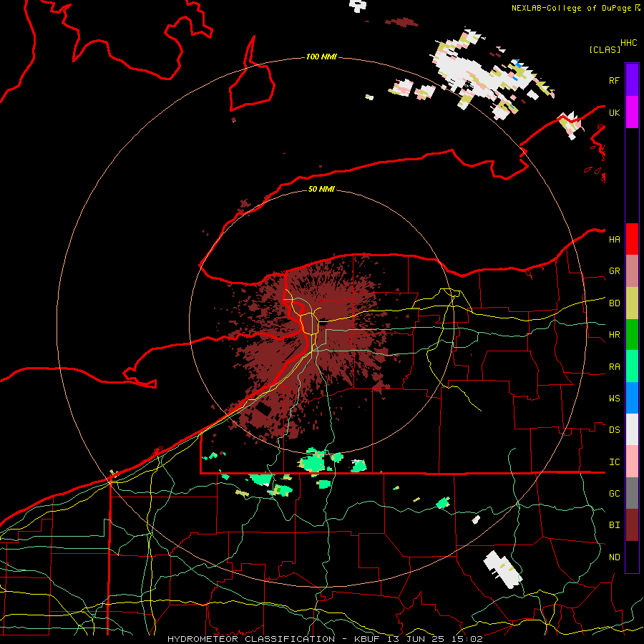The width and height of the screenshot is (644, 644).
Task: Click the light pink IC color swatch
Action: pos(632,462)
